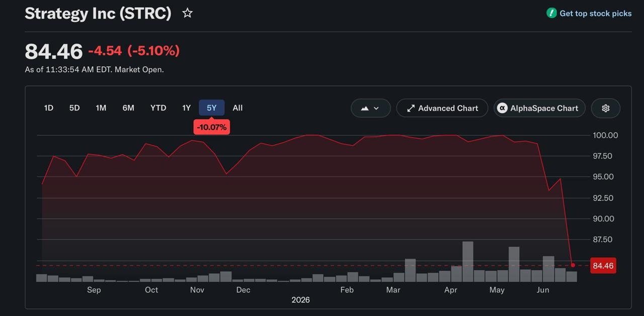644x316 pixels.
Task: Click the -4.54 (-5.10%) price change
Action: pos(134,51)
